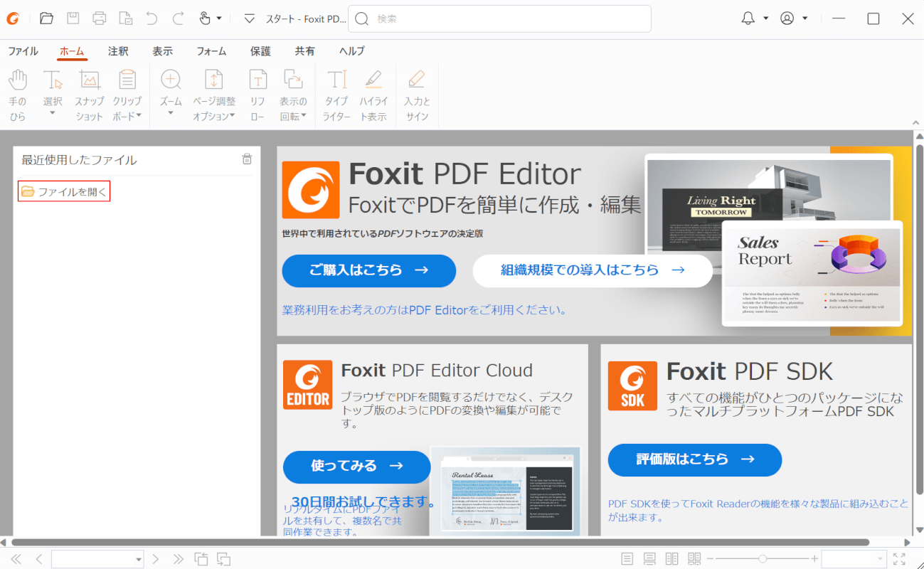
Task: Click the next view icon in status bar
Action: pyautogui.click(x=224, y=559)
